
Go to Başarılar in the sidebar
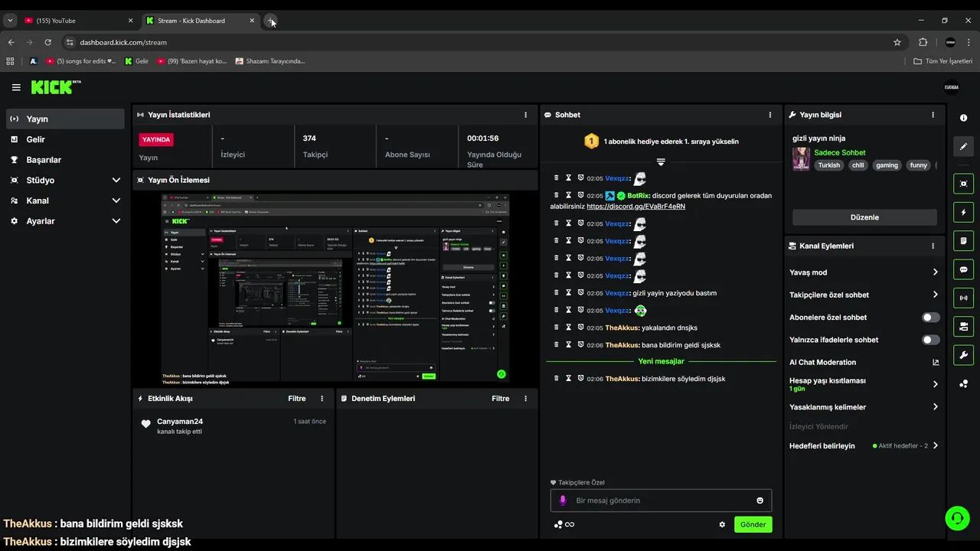65,160
